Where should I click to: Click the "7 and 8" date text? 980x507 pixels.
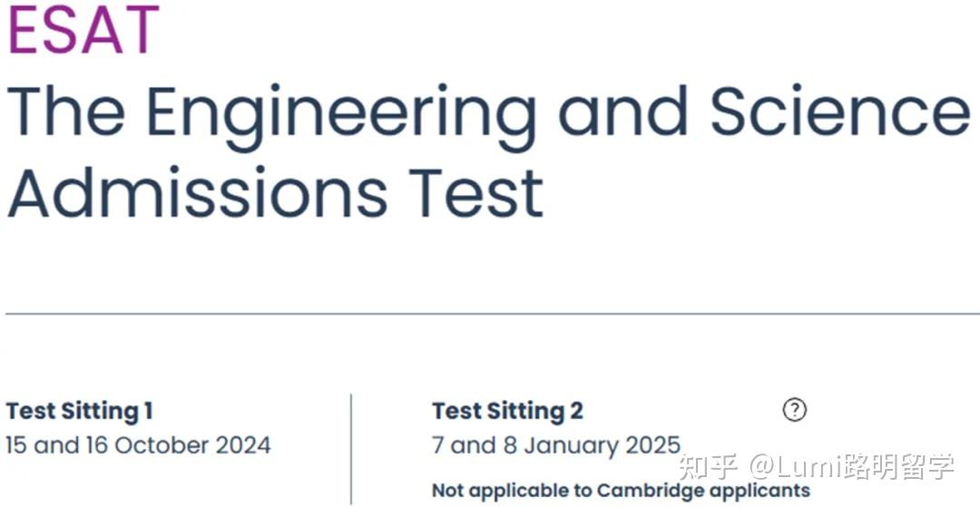tap(464, 445)
